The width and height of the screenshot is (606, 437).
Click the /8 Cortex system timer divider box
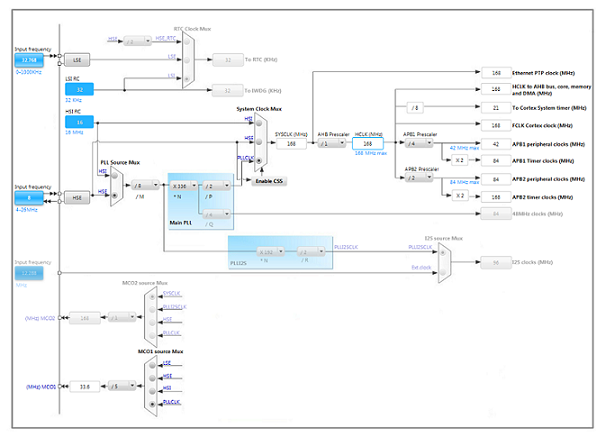click(x=415, y=108)
